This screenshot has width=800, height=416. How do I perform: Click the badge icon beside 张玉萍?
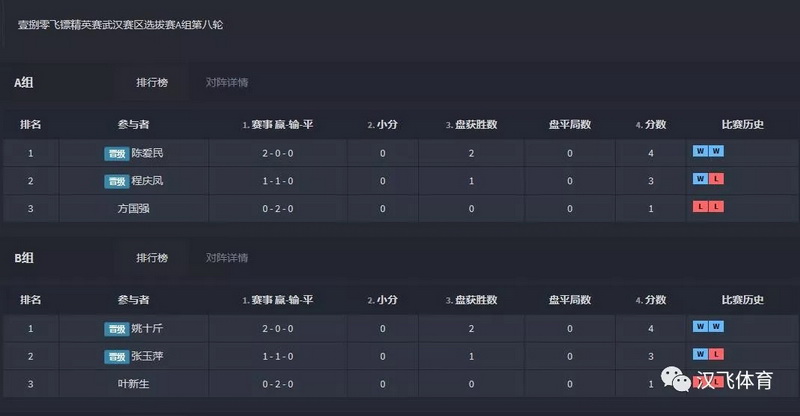[x=117, y=357]
